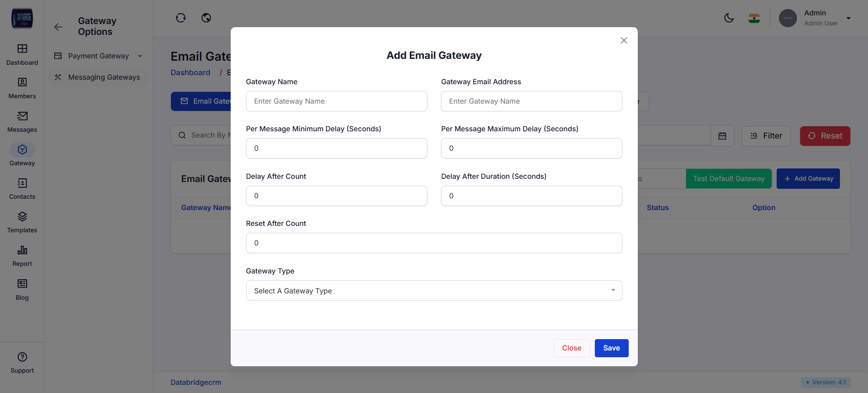Expand the Gateway Type dropdown
The height and width of the screenshot is (393, 868).
pos(434,291)
